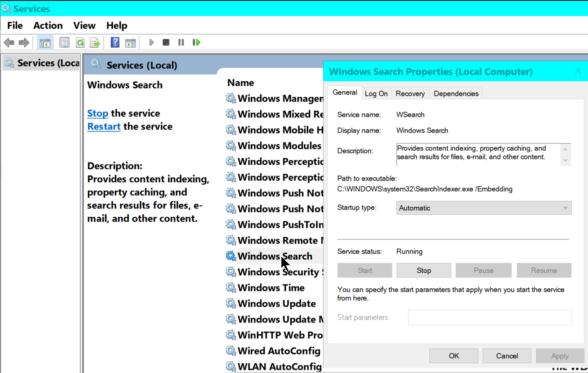Open the Action menu
Viewport: 588px width, 373px height.
pos(48,26)
